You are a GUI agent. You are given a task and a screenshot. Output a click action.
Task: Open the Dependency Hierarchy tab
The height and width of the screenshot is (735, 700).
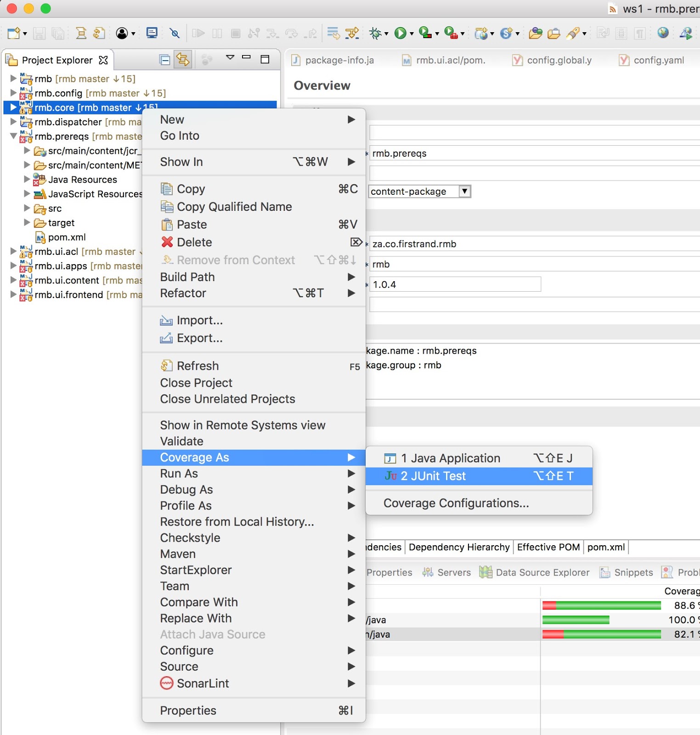coord(459,547)
